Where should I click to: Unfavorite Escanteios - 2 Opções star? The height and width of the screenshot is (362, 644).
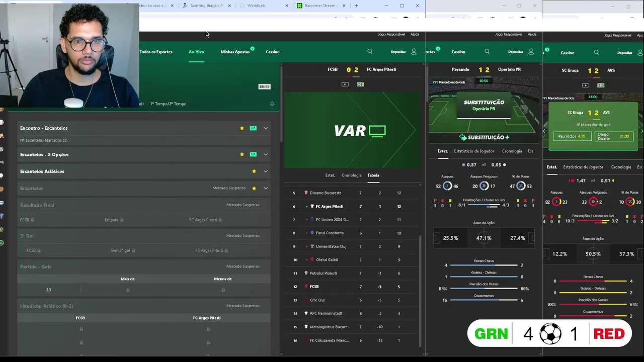click(242, 154)
